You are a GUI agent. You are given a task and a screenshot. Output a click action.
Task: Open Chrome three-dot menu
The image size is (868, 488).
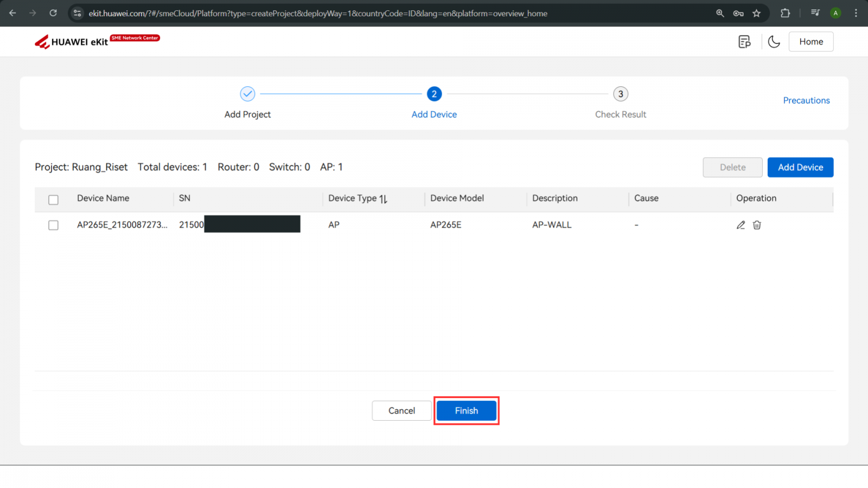click(x=856, y=13)
